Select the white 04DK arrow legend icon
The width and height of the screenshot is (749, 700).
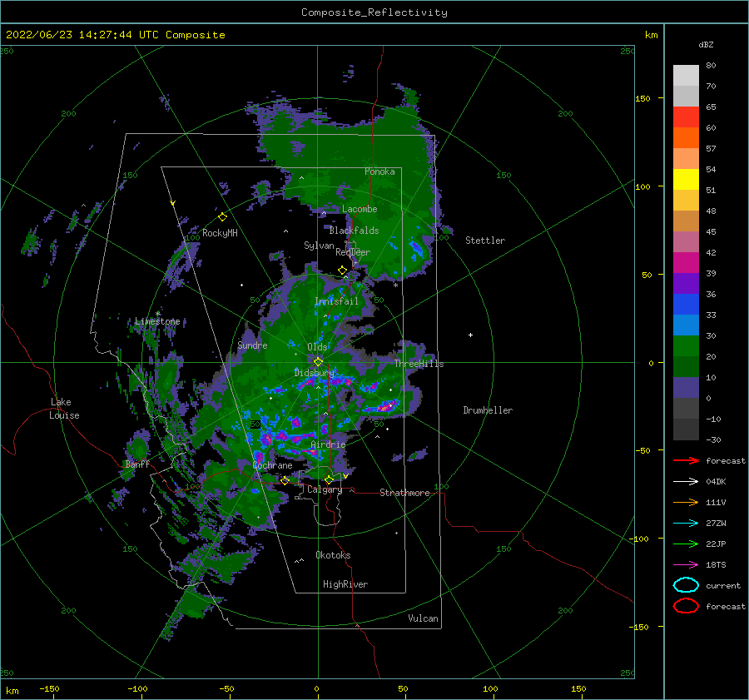[686, 482]
